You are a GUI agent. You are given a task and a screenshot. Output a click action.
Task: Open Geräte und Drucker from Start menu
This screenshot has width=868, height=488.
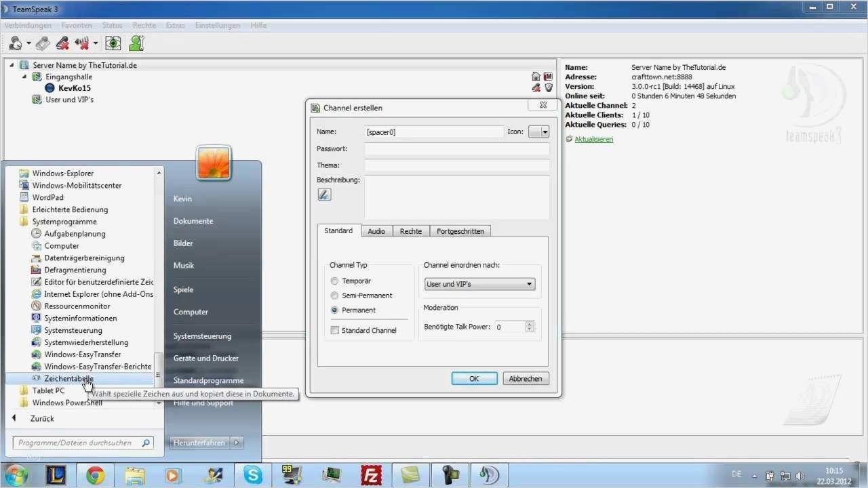point(206,358)
